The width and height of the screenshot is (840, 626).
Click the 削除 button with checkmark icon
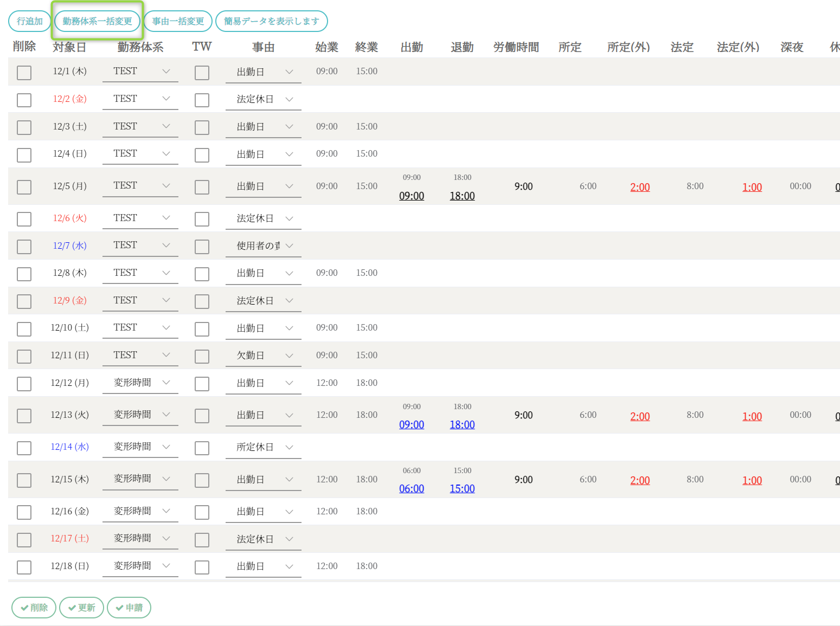tap(34, 608)
